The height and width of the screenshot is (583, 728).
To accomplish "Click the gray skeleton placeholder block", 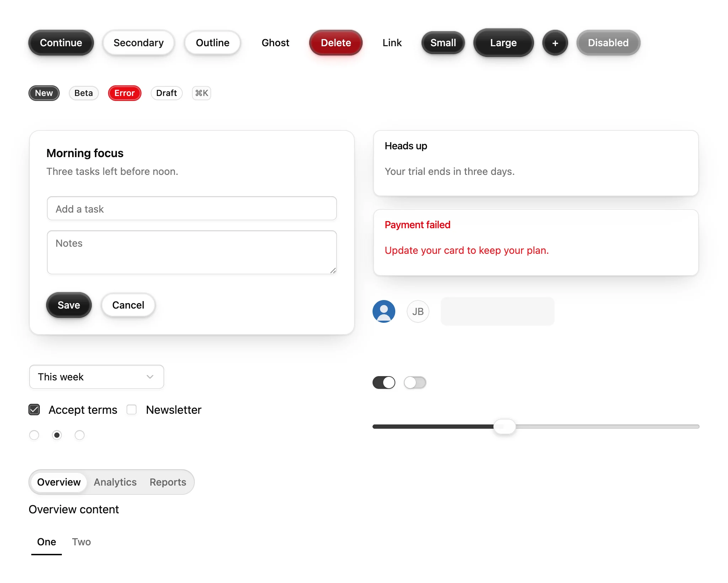I will 498,311.
